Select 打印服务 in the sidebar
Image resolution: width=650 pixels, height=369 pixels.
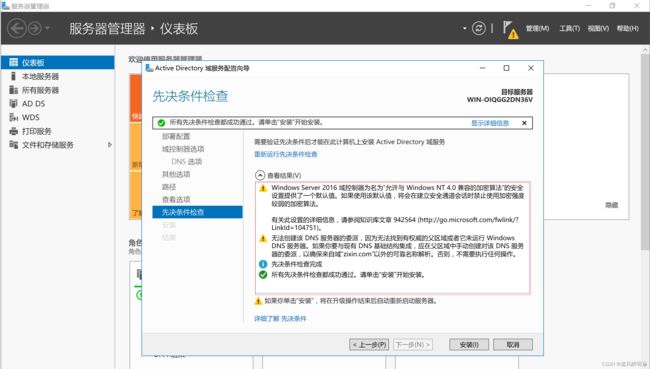(x=58, y=131)
